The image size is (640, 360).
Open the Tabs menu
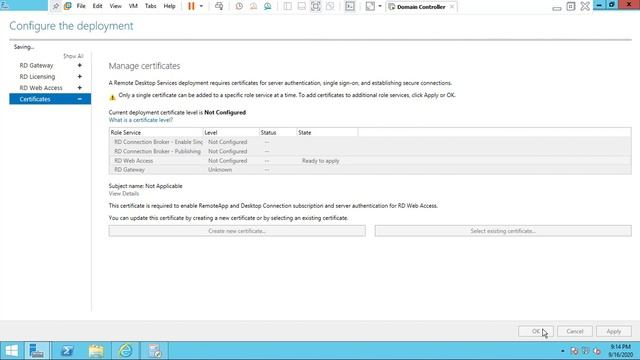pos(151,6)
